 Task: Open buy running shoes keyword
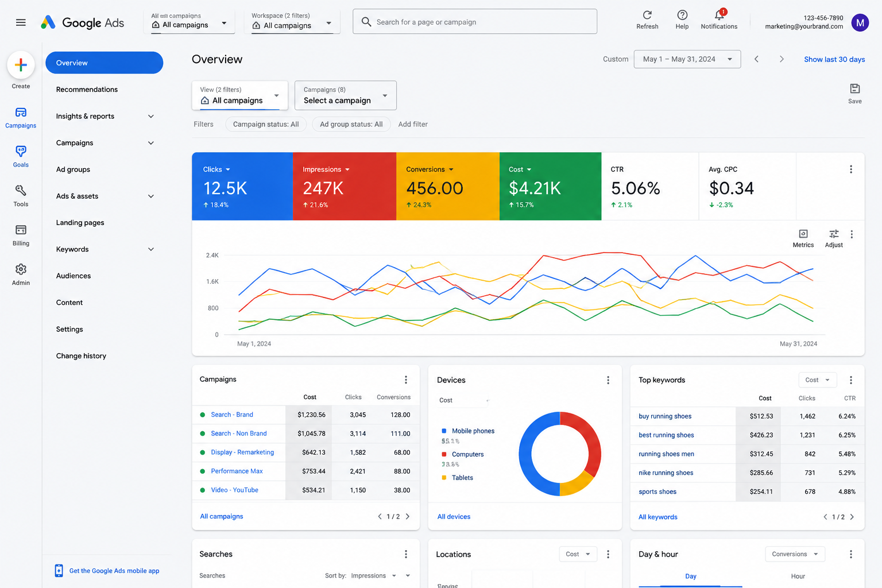pos(665,416)
